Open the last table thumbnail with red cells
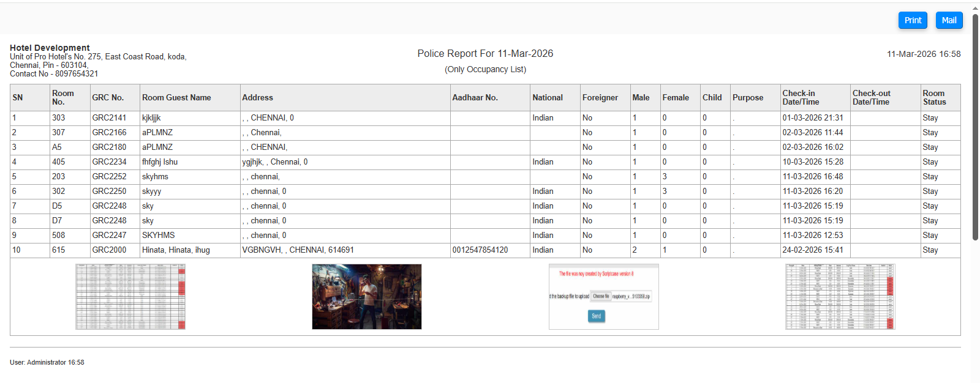Viewport: 980px width, 383px height. point(840,297)
